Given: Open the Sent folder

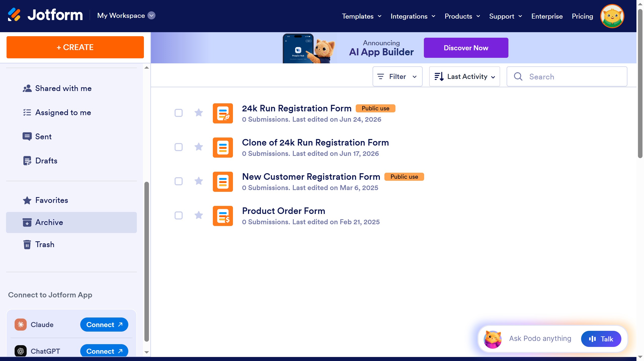Looking at the screenshot, I should point(71,137).
